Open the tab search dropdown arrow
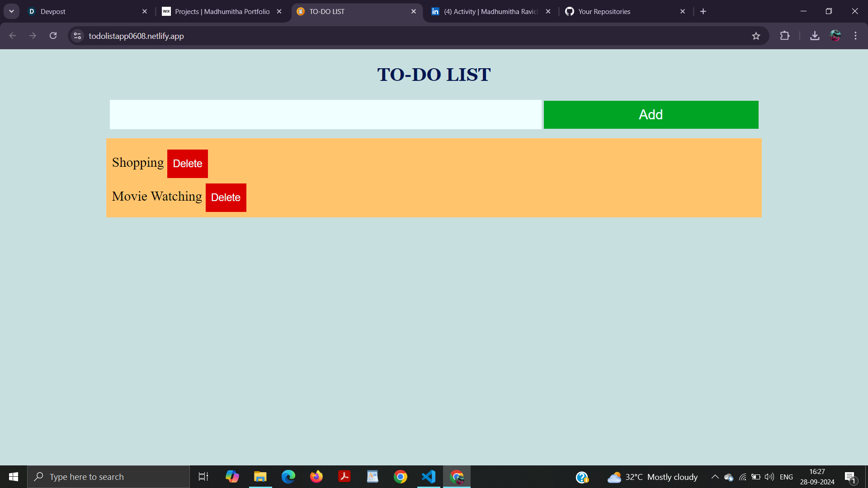This screenshot has height=488, width=868. [x=11, y=11]
